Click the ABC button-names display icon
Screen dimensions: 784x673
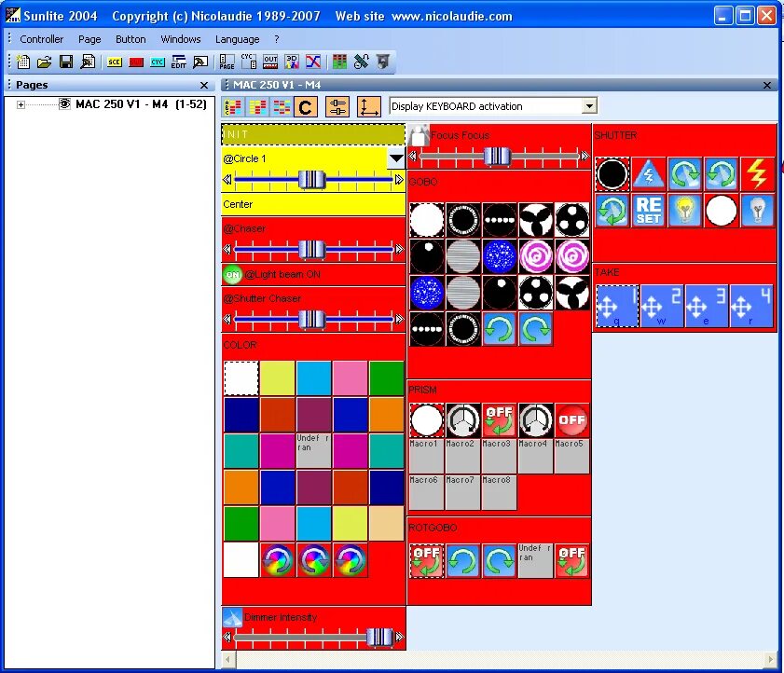click(232, 106)
